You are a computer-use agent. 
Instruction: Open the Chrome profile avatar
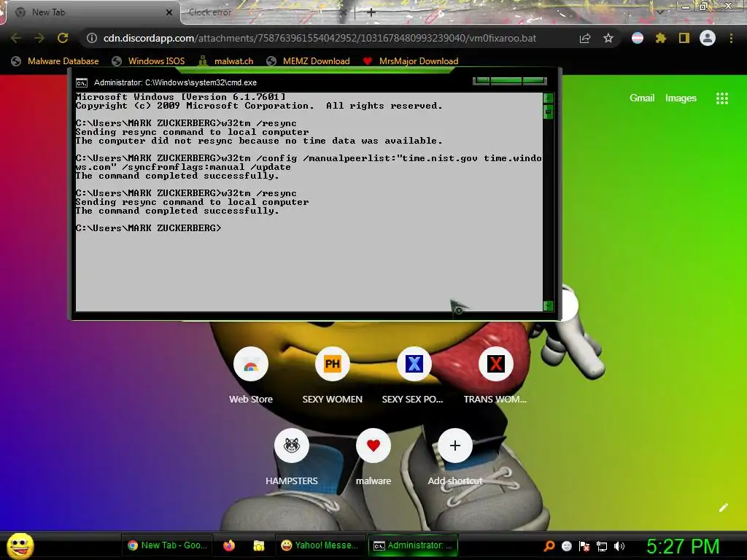point(708,38)
